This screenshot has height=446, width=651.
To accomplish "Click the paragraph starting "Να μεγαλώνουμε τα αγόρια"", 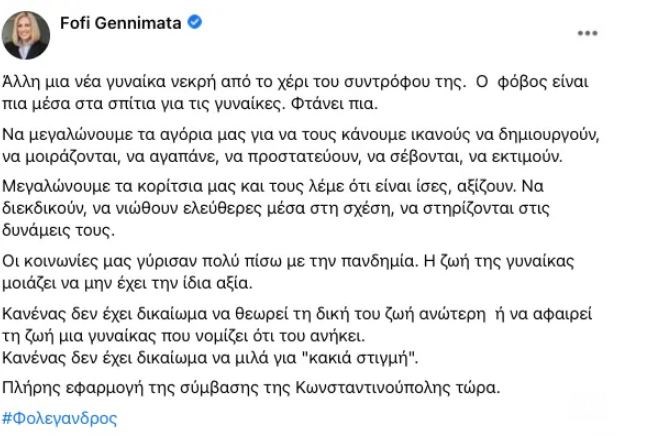I will 300,143.
